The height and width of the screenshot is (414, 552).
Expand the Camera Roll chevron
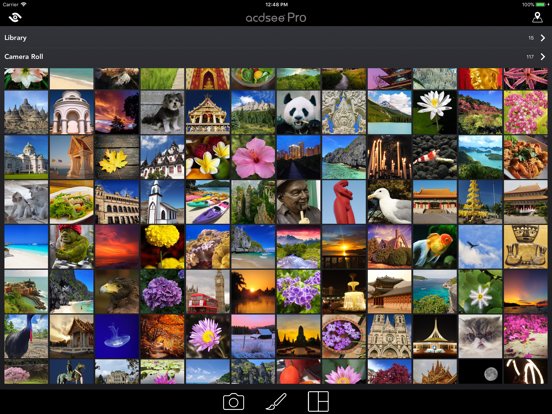(542, 57)
